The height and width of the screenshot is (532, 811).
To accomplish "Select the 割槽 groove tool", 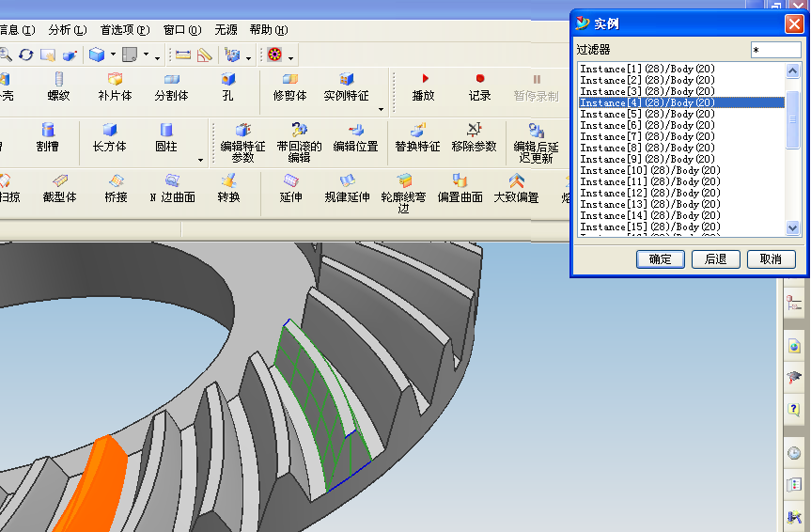I will pos(48,137).
